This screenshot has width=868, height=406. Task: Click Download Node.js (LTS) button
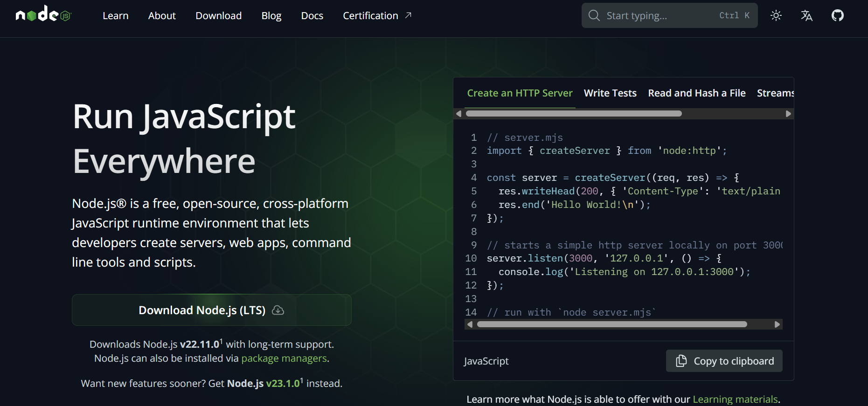tap(212, 310)
